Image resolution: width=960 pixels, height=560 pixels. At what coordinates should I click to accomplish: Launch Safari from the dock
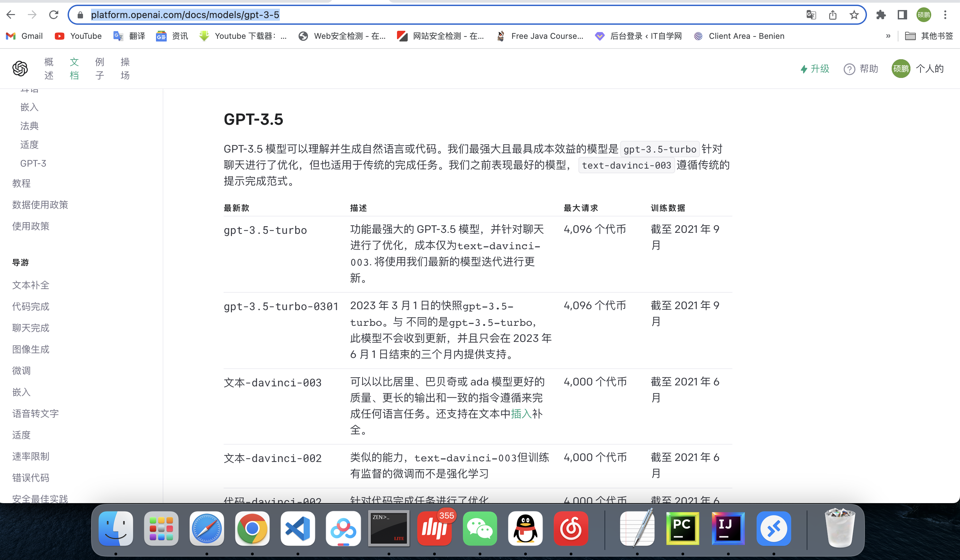[207, 529]
